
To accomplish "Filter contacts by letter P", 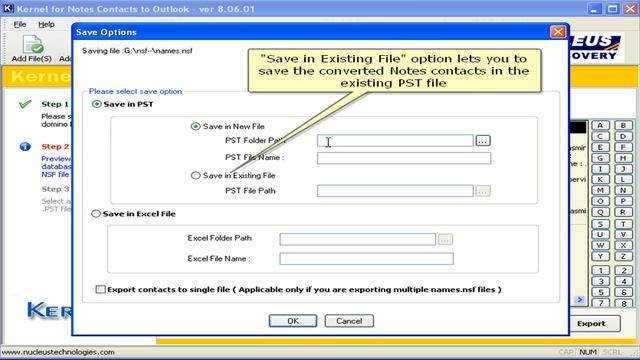I will pos(623,201).
